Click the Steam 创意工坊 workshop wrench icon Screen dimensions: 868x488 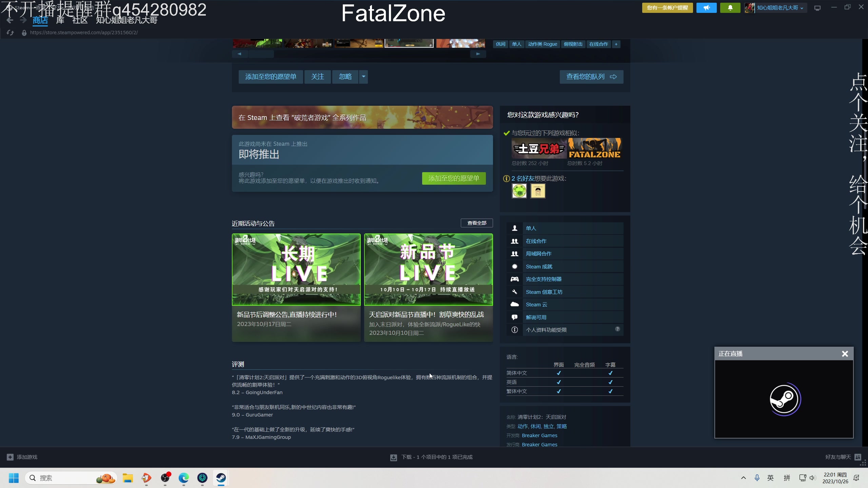(x=514, y=292)
